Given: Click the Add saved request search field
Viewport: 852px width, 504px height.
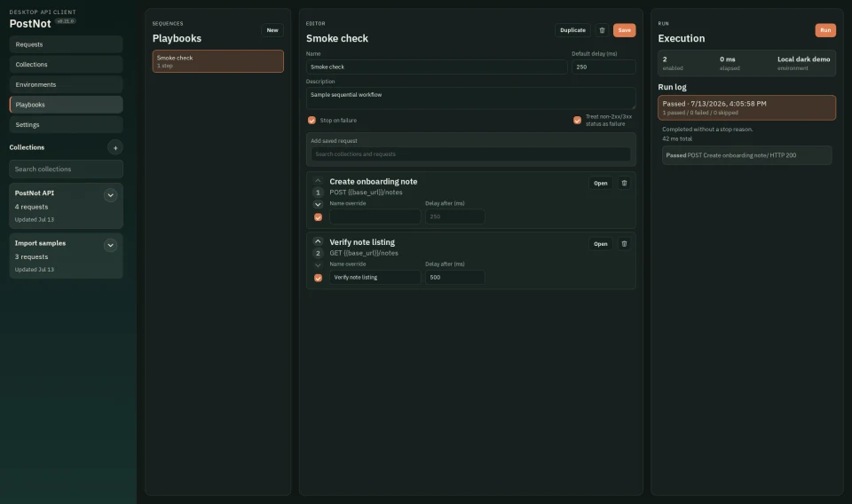Looking at the screenshot, I should (x=470, y=154).
